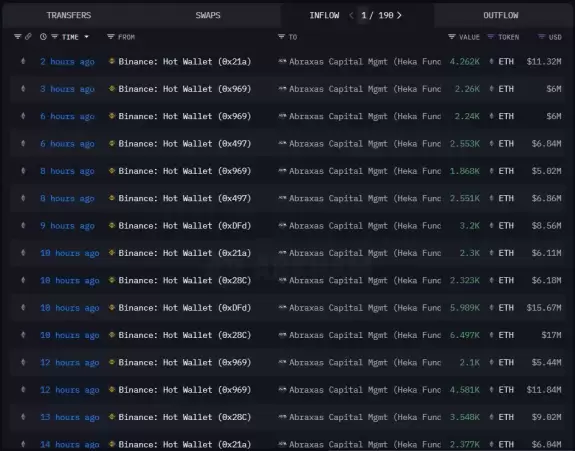The width and height of the screenshot is (575, 451).
Task: Switch to the OUTFLOW tab
Action: [501, 15]
